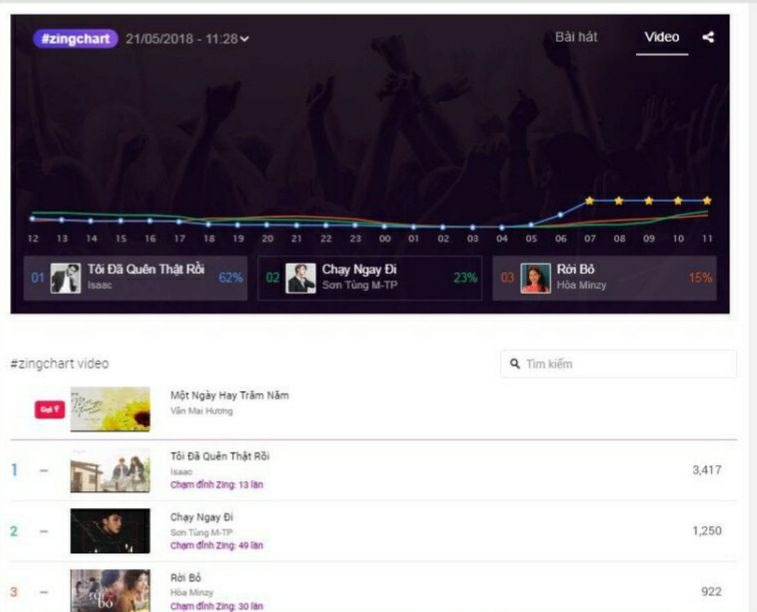The width and height of the screenshot is (757, 612).
Task: Open Một Ngày Hay Trăm Năm sunflower thumbnail
Action: click(x=110, y=409)
